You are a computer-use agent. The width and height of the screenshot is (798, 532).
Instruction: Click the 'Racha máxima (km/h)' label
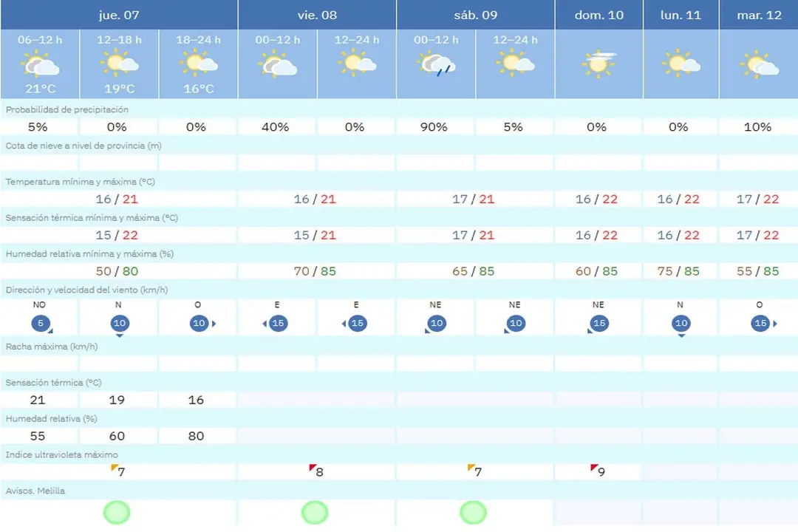(x=52, y=347)
